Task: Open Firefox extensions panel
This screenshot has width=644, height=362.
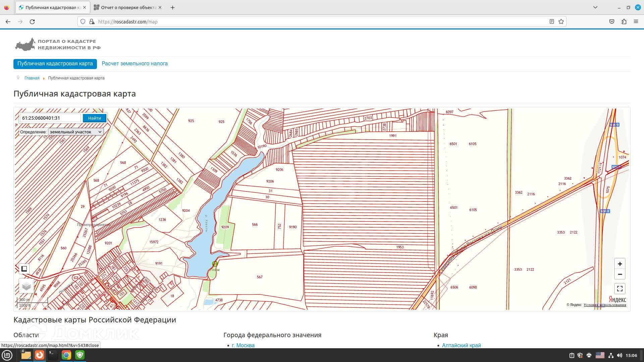Action: coord(624,22)
